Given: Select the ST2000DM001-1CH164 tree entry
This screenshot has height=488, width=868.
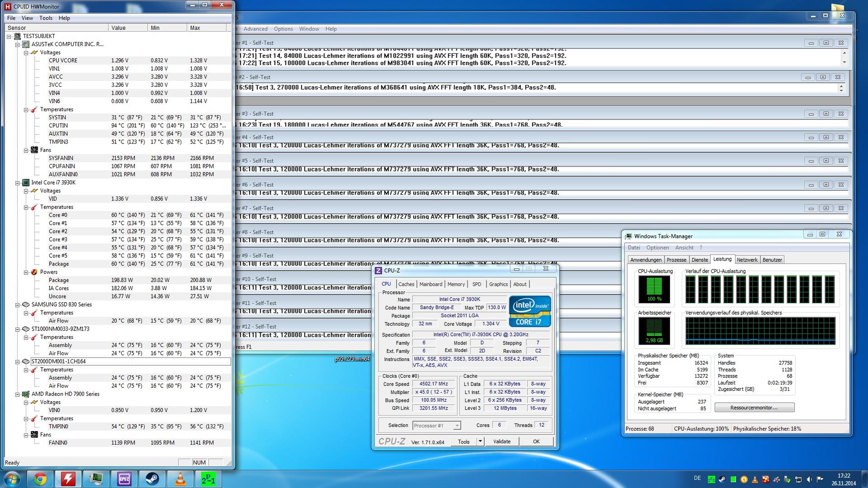Looking at the screenshot, I should [x=58, y=361].
